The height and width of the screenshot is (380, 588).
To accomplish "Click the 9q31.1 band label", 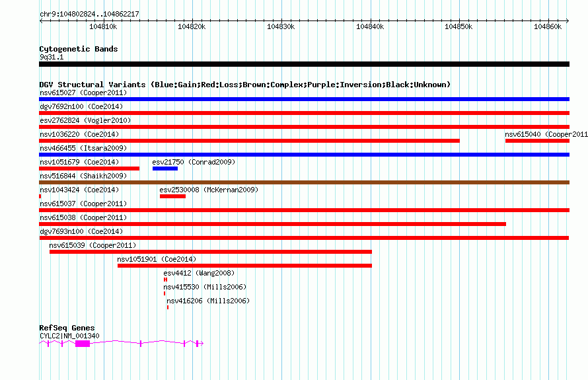I will coord(52,57).
